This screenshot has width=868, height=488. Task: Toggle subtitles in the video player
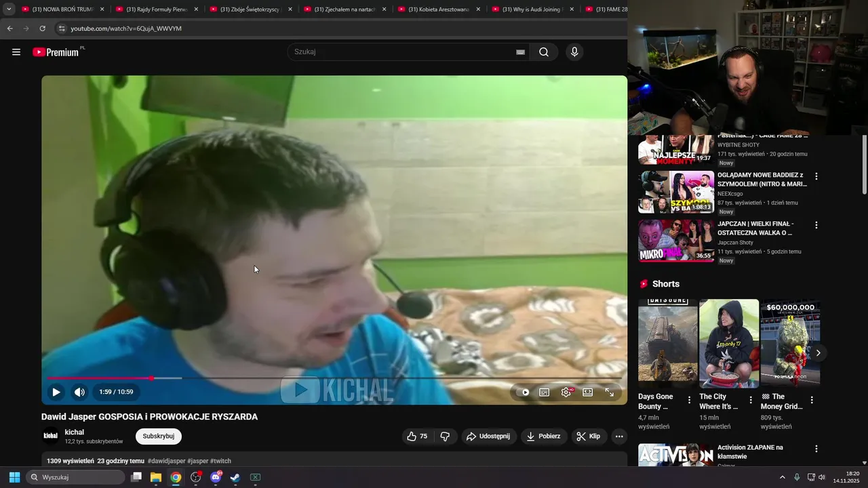(x=545, y=392)
